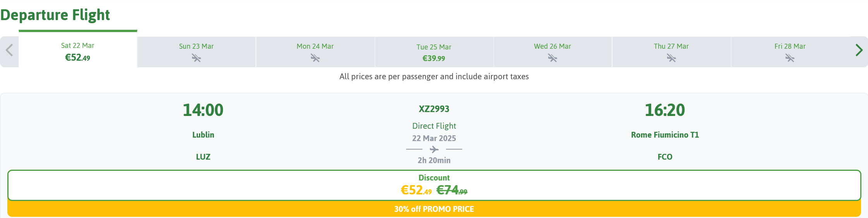This screenshot has height=218, width=868.
Task: Choose the Mon 24 Mar date tab
Action: click(x=315, y=52)
